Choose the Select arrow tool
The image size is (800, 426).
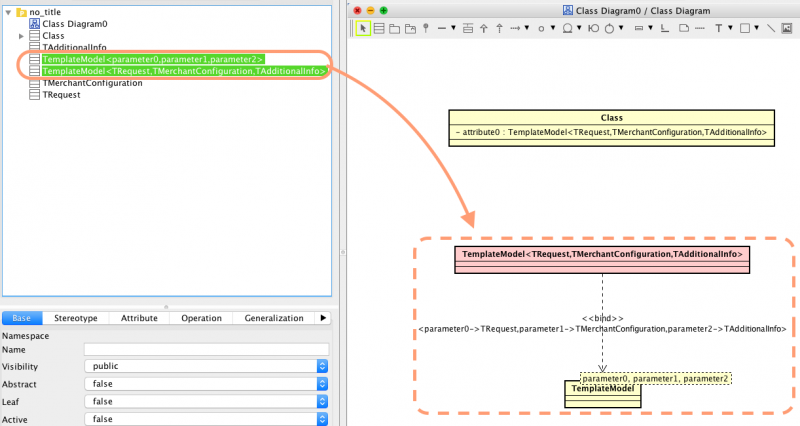(363, 29)
